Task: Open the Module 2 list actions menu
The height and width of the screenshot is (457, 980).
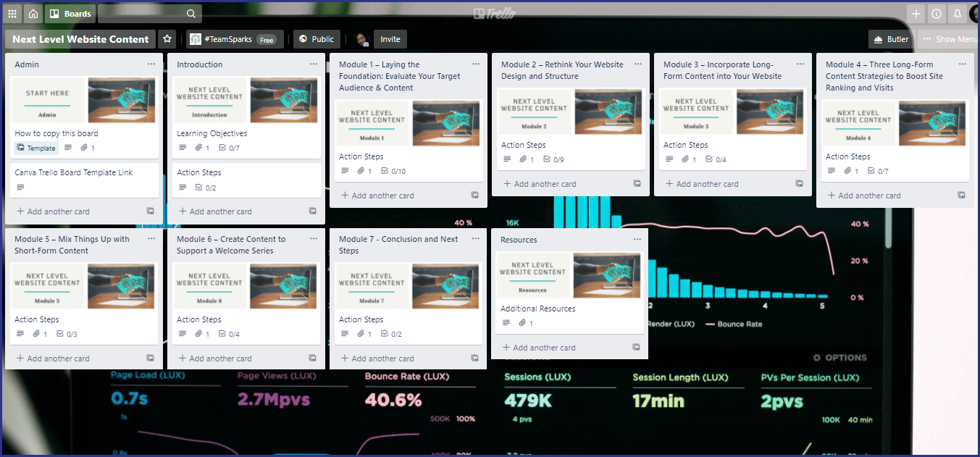Action: point(638,64)
